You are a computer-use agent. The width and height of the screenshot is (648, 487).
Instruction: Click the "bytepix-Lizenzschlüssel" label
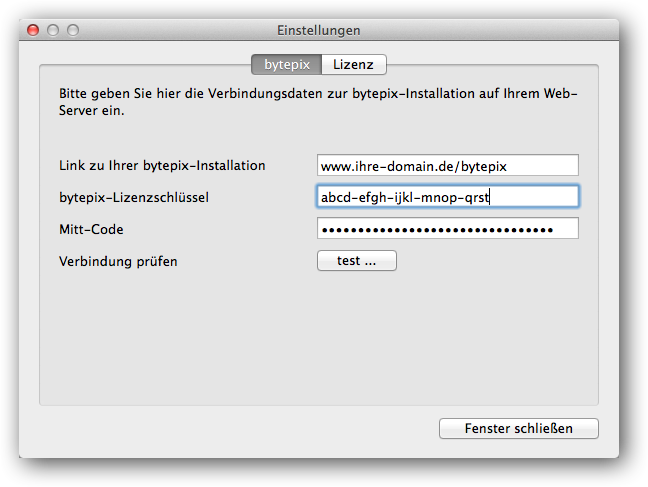click(x=134, y=197)
